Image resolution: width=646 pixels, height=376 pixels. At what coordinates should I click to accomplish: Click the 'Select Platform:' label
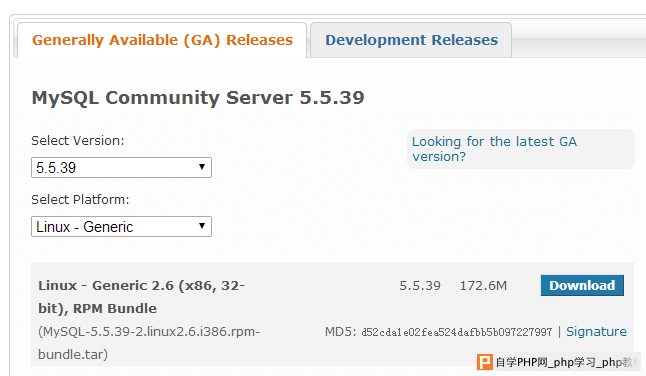80,200
